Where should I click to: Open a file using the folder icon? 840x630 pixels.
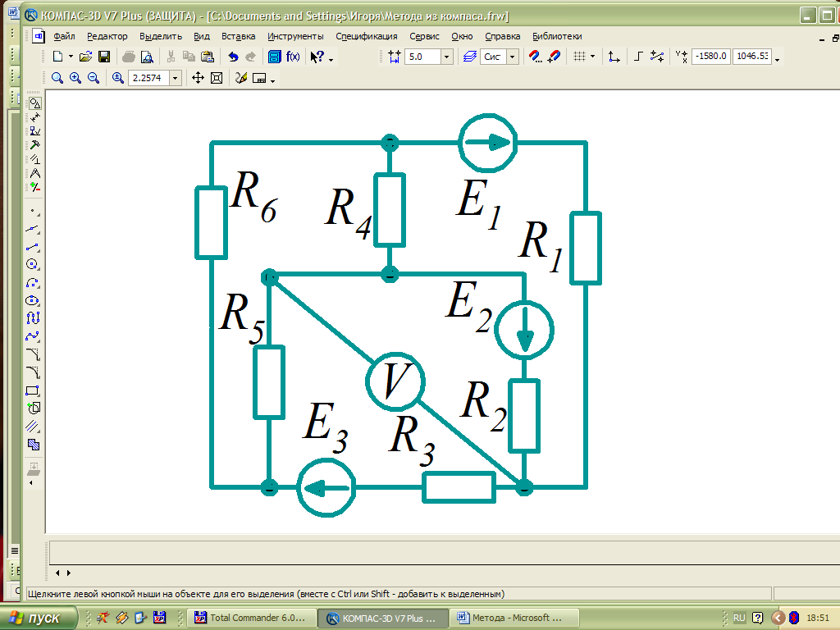[x=85, y=57]
